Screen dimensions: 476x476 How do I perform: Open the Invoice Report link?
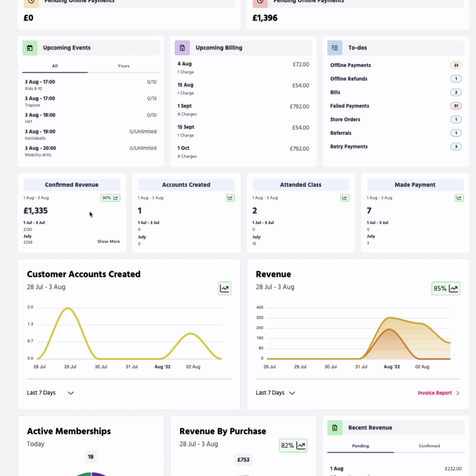click(x=438, y=393)
